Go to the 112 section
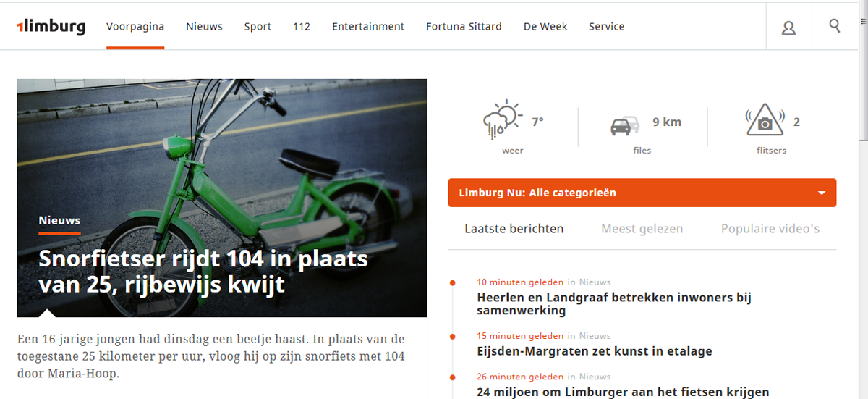The width and height of the screenshot is (868, 399). coord(302,27)
